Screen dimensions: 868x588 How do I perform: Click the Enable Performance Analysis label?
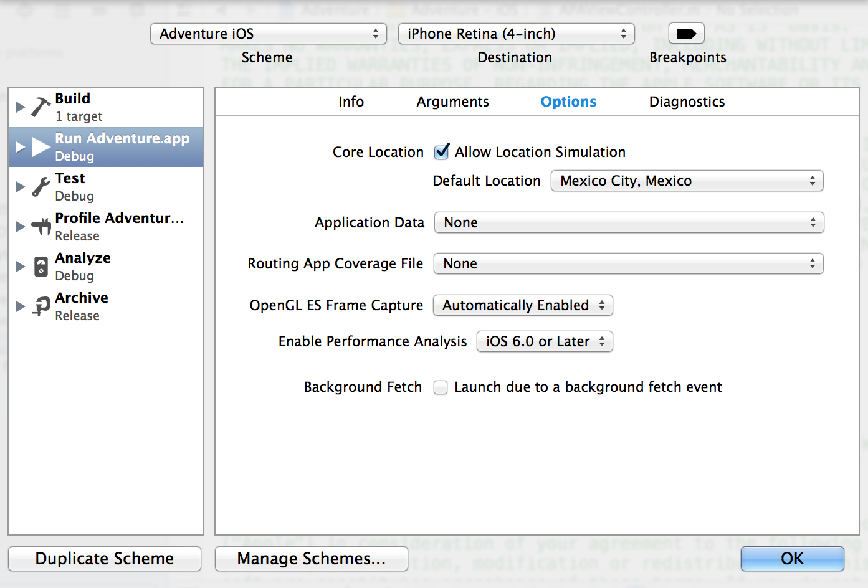point(373,341)
